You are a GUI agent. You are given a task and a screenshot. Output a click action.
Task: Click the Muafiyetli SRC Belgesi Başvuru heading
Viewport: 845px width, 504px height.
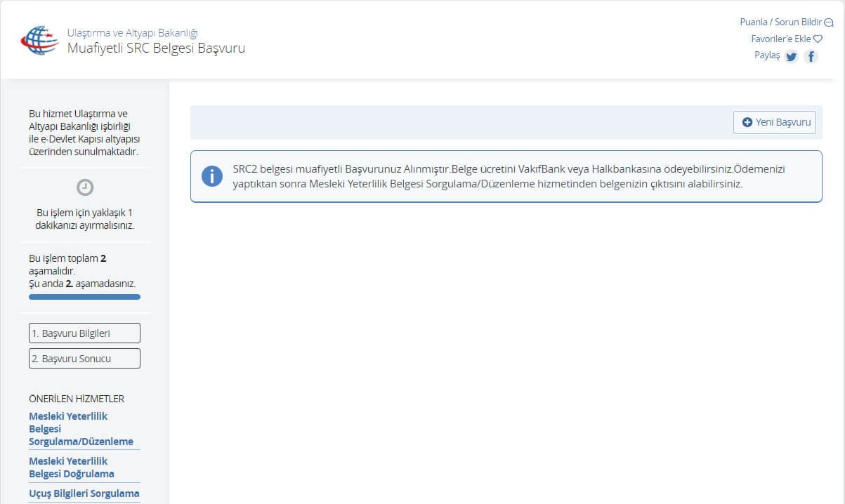(156, 48)
